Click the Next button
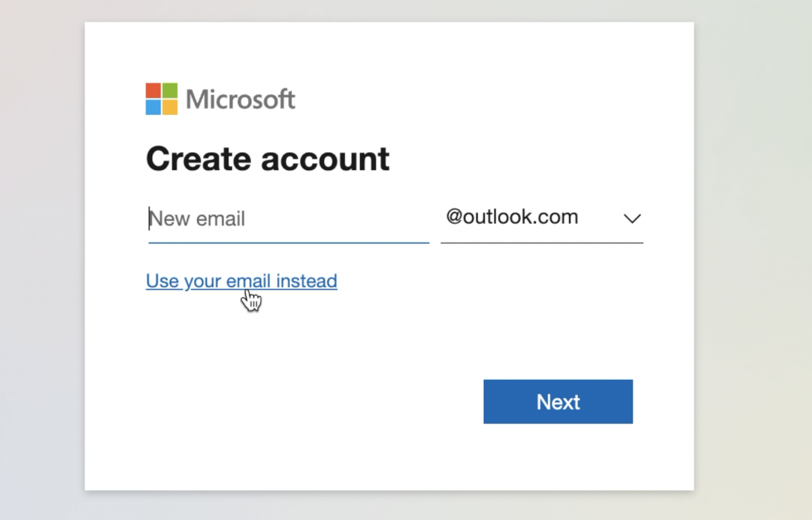812x520 pixels. point(558,401)
